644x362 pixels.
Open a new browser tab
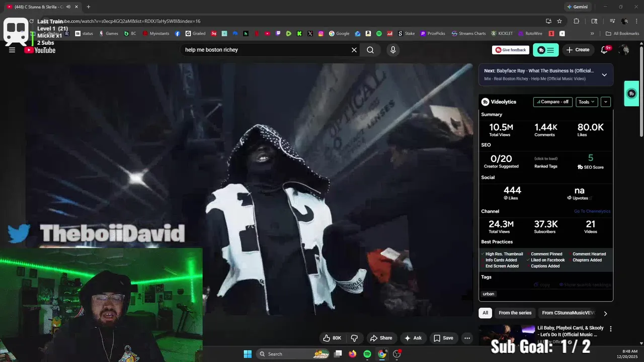89,7
